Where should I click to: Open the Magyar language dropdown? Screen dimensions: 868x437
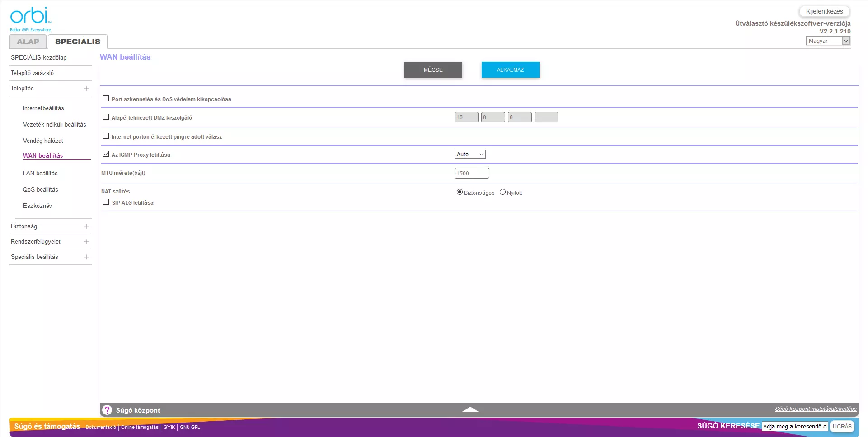coord(828,41)
